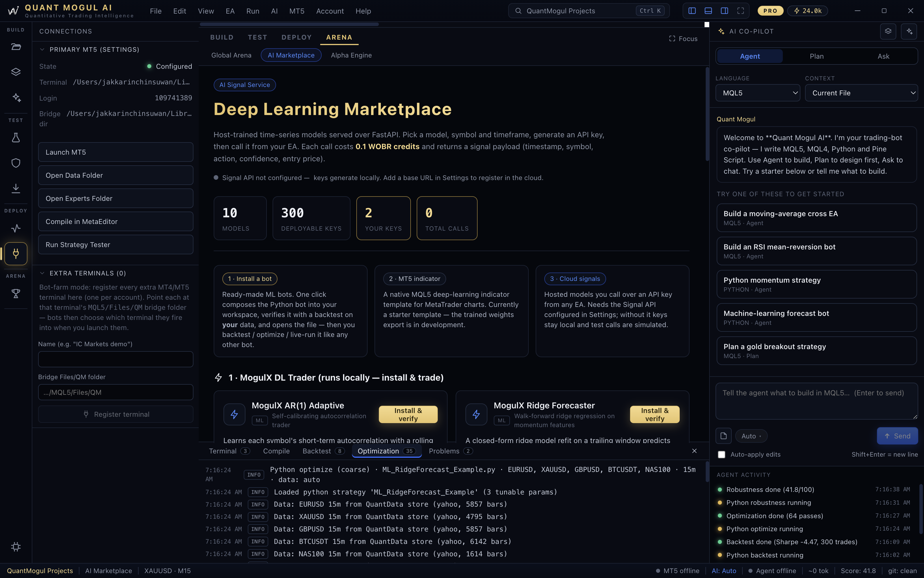Open the trophy Arena icon in the sidebar
Image resolution: width=924 pixels, height=578 pixels.
point(16,293)
